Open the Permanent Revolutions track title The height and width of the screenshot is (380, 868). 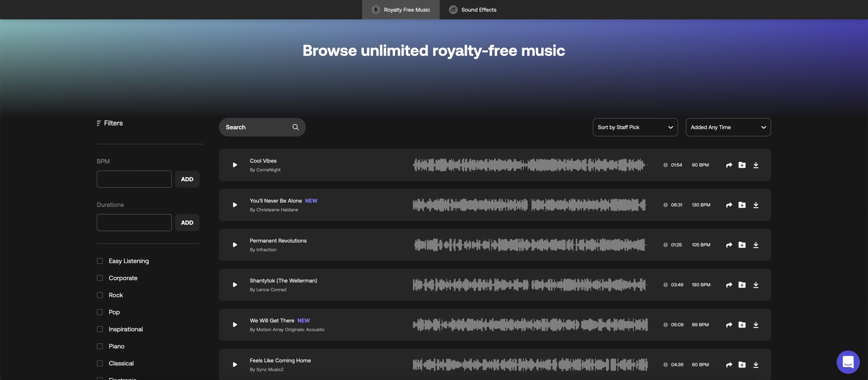pos(278,241)
